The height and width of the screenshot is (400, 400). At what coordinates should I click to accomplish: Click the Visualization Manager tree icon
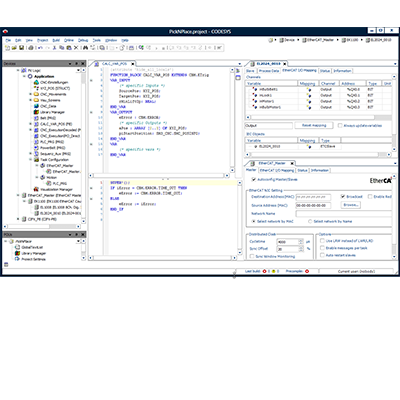(36, 189)
